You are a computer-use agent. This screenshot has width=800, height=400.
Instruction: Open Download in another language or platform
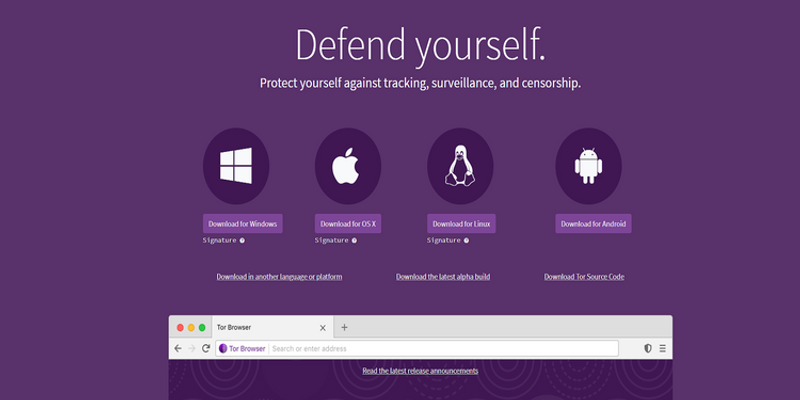tap(279, 277)
